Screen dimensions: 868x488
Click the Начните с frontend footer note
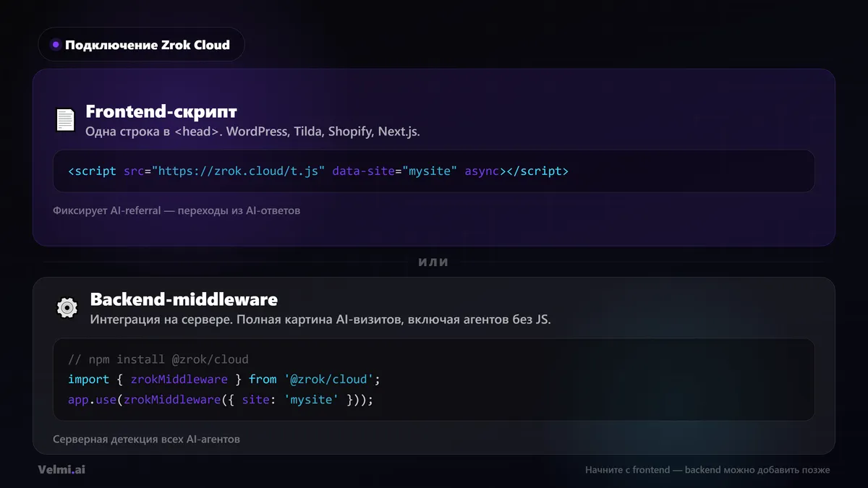[707, 470]
